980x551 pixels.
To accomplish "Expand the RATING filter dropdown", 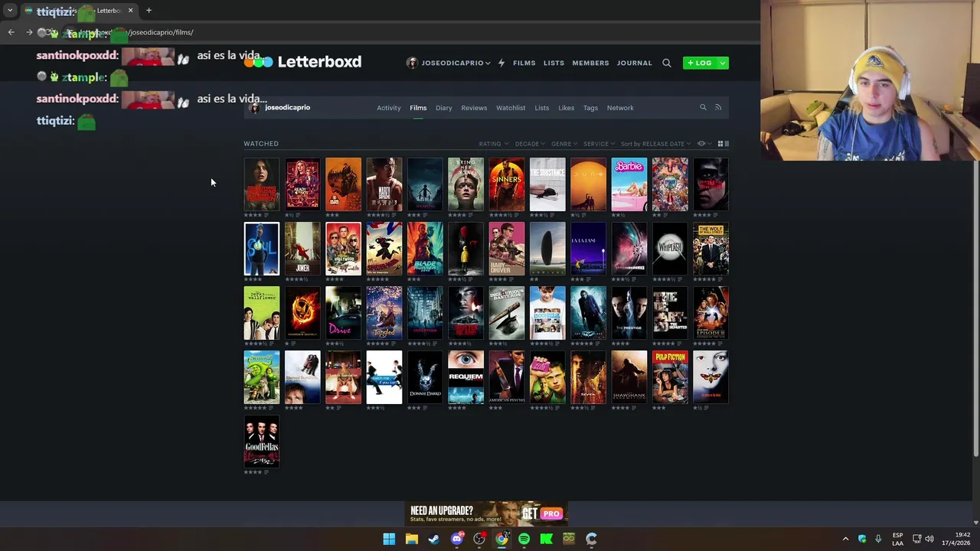I will pos(492,144).
